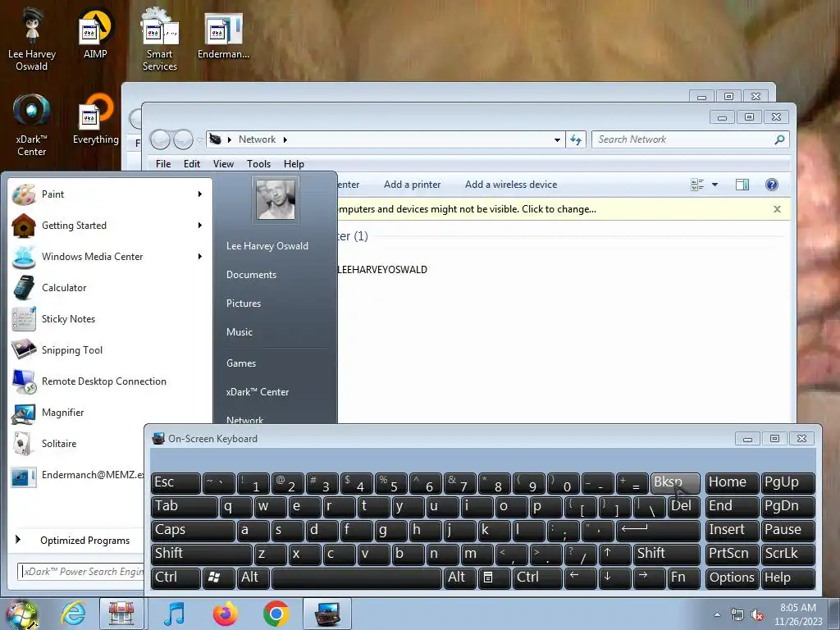Image resolution: width=840 pixels, height=630 pixels.
Task: Open Pictures from the Start menu
Action: coord(243,304)
